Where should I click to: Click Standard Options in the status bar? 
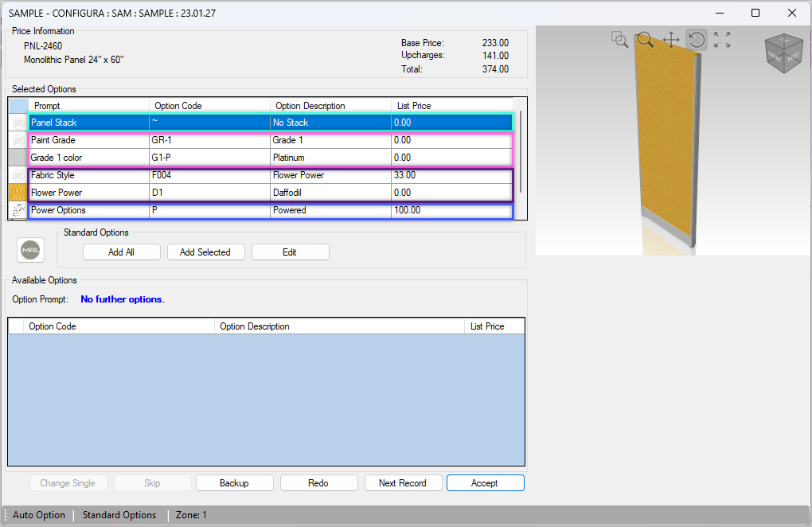(119, 515)
